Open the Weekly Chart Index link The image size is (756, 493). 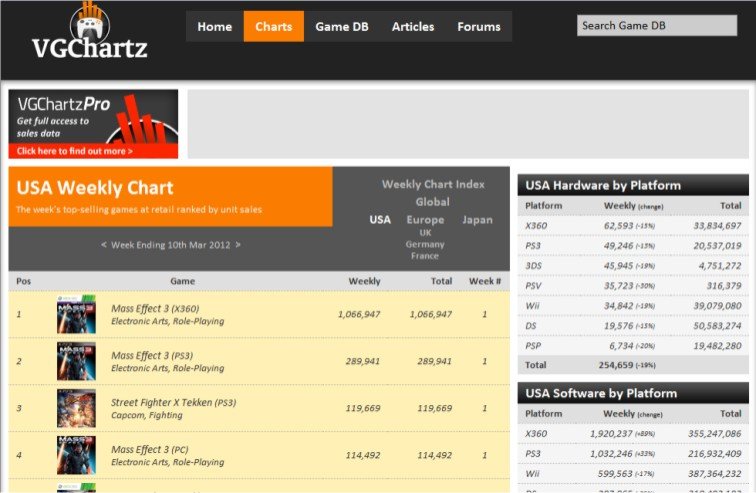tap(433, 184)
